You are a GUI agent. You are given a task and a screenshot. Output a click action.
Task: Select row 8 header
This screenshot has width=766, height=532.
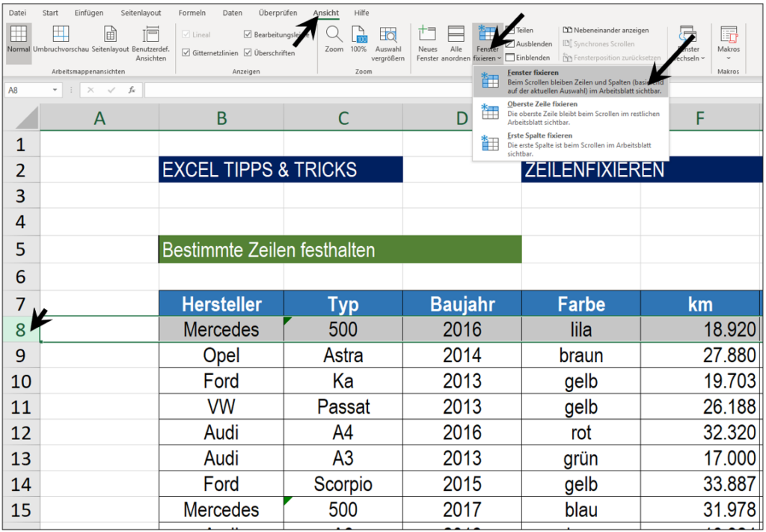(20, 330)
